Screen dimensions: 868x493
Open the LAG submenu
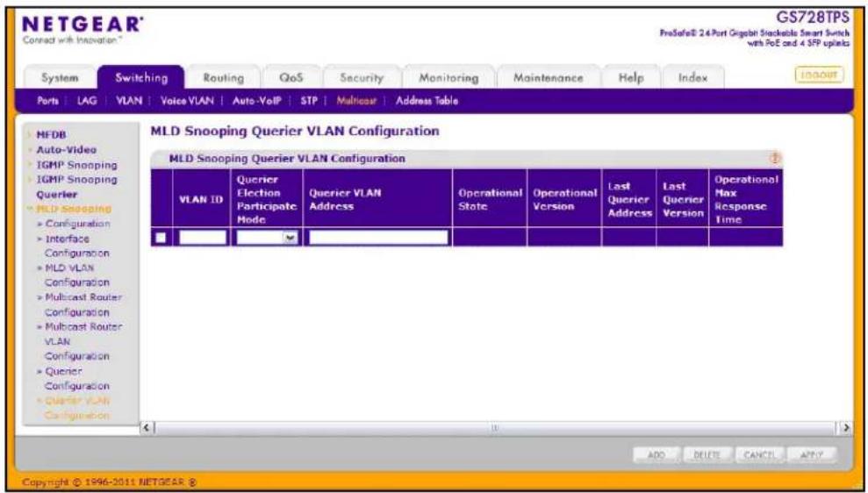coord(86,101)
